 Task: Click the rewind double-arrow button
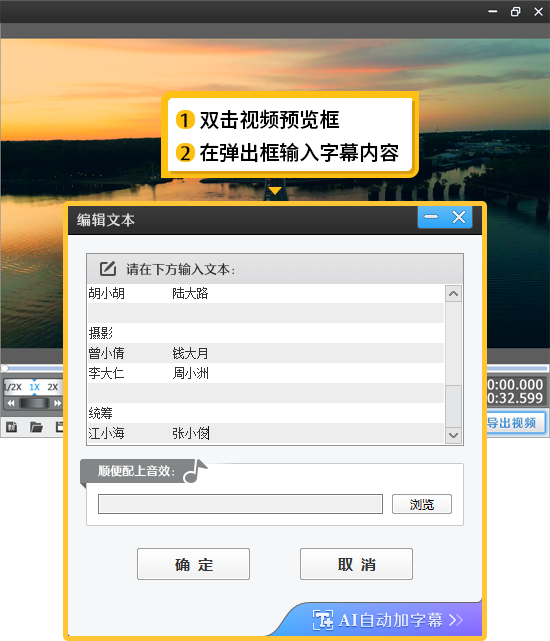(x=11, y=403)
